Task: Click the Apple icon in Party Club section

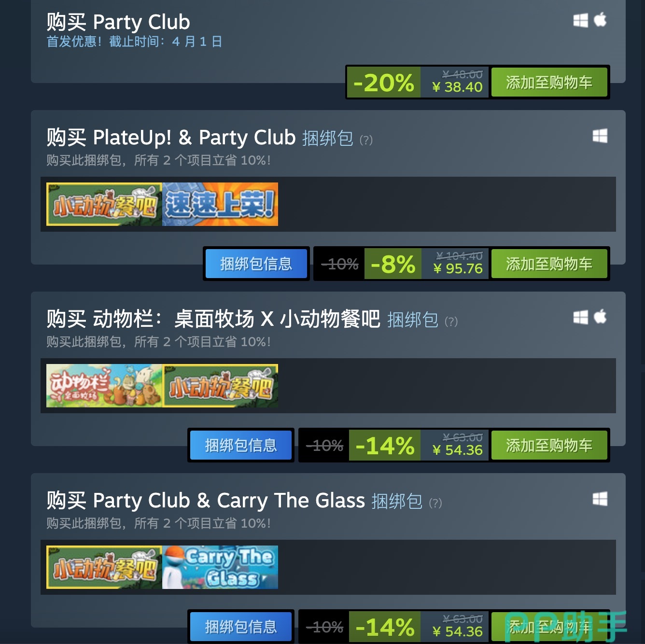Action: (x=600, y=20)
